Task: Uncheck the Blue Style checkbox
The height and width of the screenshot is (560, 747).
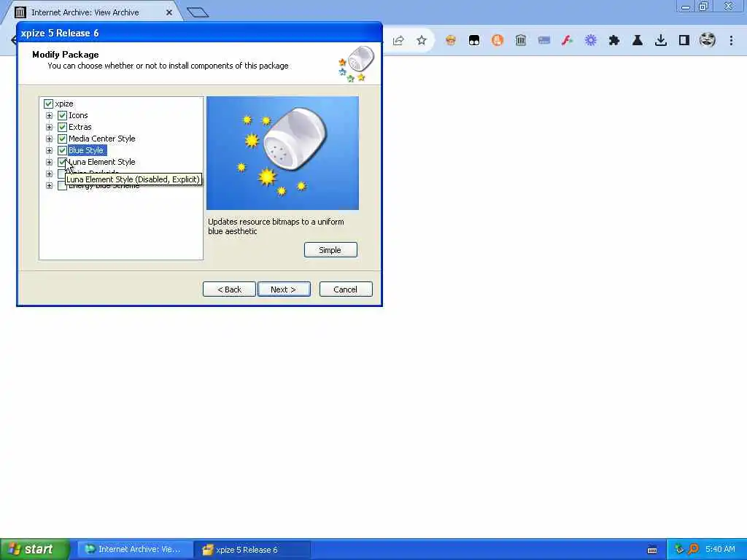Action: coord(62,150)
